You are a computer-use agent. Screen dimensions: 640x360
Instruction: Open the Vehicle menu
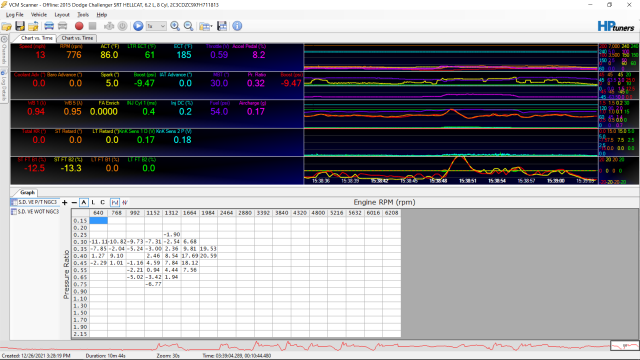coord(39,15)
